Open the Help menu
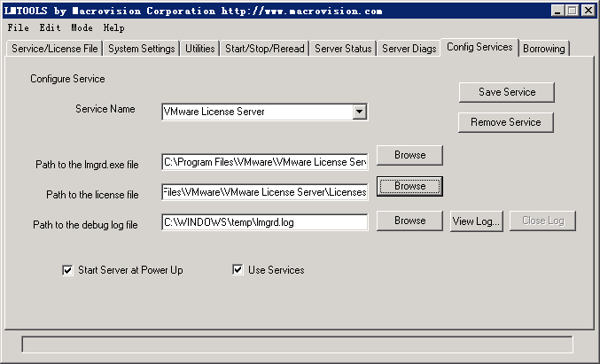This screenshot has height=364, width=600. [113, 27]
